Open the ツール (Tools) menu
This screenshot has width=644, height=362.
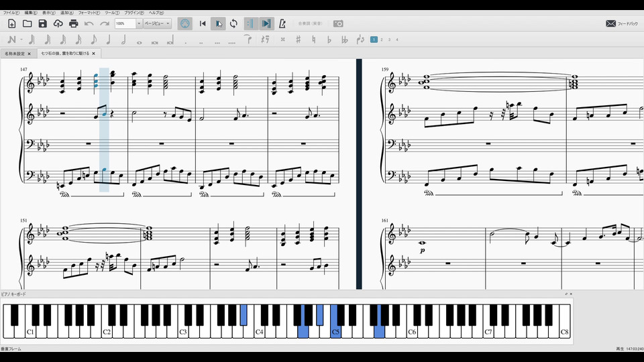[112, 13]
